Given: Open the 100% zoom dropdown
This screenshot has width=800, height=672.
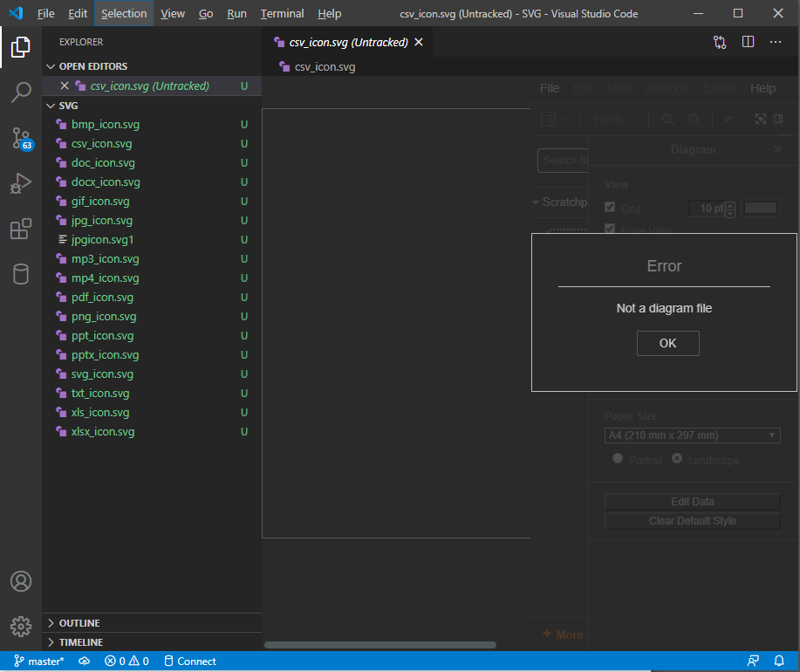Looking at the screenshot, I should pyautogui.click(x=614, y=120).
